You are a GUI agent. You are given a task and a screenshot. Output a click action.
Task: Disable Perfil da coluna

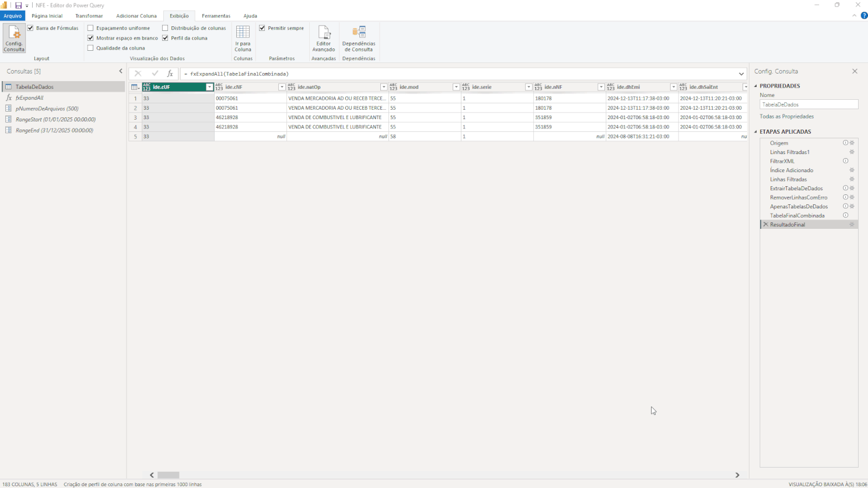[166, 37]
